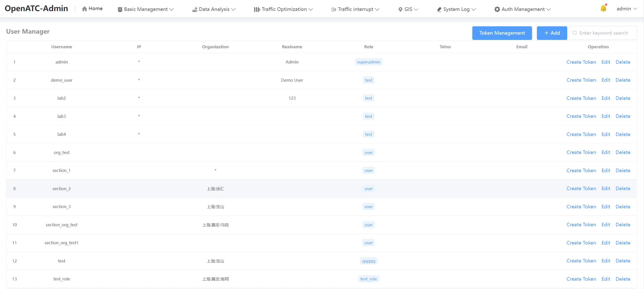Create Token for section_1

(x=581, y=171)
